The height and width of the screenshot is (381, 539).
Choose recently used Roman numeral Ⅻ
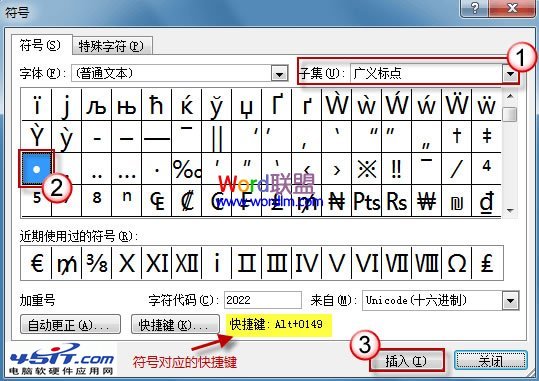coord(187,263)
